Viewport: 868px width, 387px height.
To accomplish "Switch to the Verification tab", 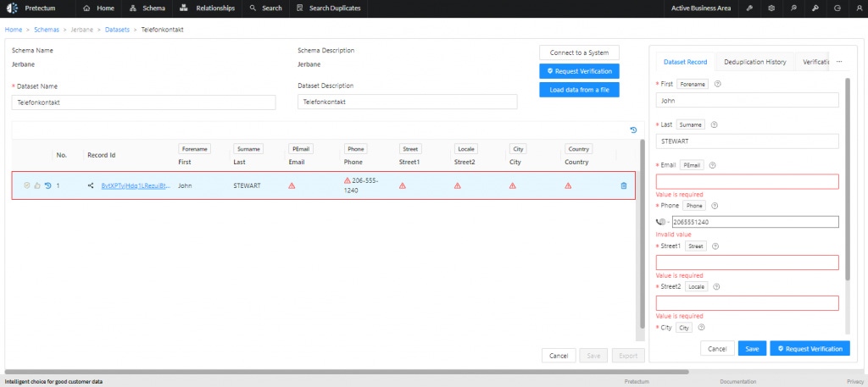I will click(815, 62).
